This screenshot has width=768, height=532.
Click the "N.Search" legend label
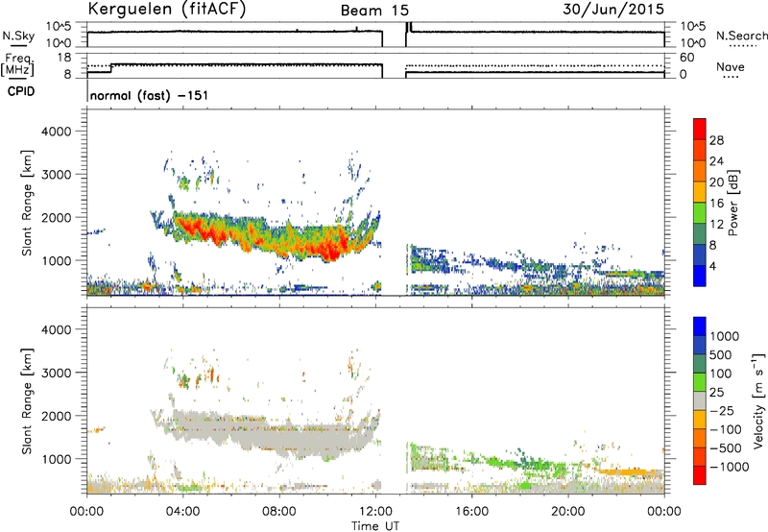[741, 36]
